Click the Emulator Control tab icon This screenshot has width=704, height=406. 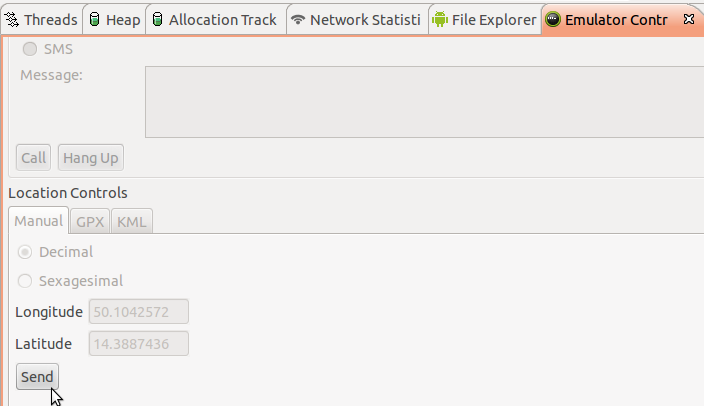point(553,19)
